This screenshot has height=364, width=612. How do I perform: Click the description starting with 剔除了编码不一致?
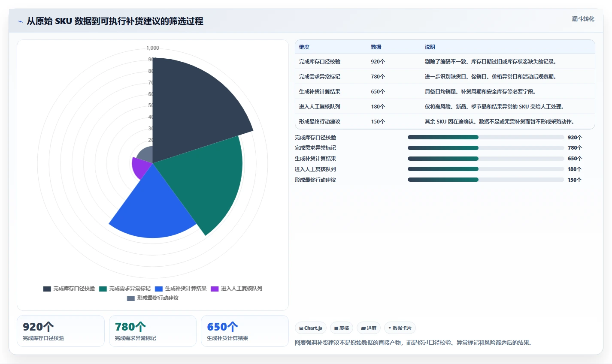(x=492, y=62)
